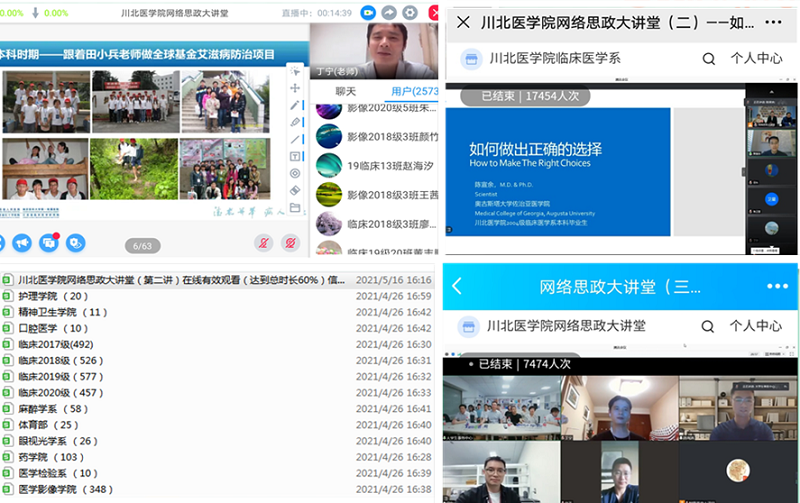Viewport: 800px width, 503px height.
Task: Click the group meeting room video tile
Action: pos(502,408)
